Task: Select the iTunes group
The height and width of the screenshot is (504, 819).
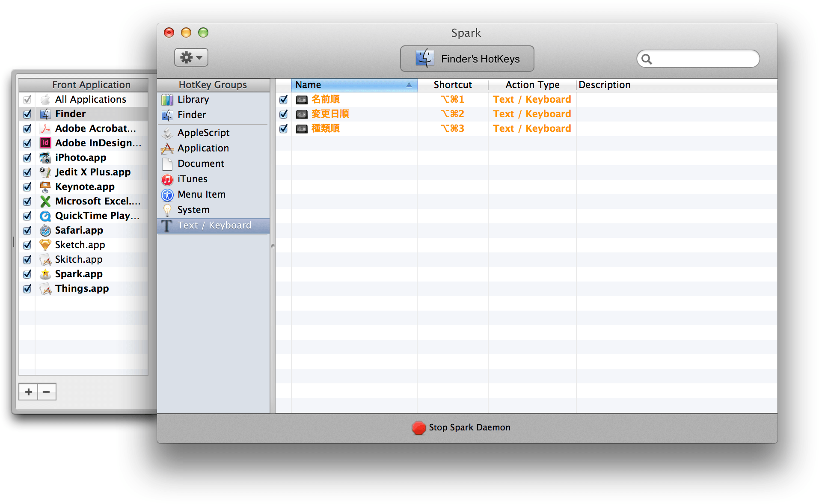Action: click(214, 179)
